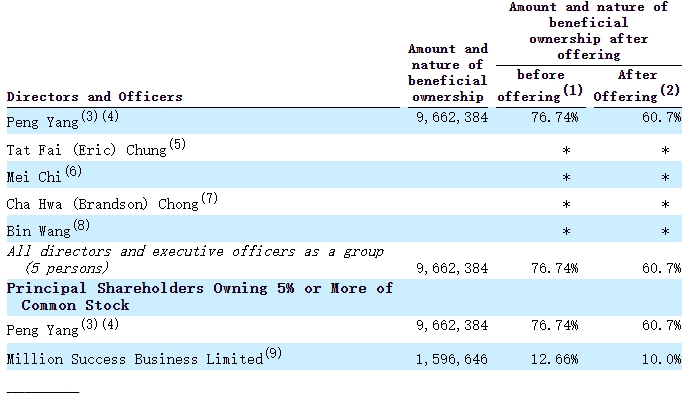Click footnote (9) after Million Success Business Limited
The height and width of the screenshot is (397, 690).
pyautogui.click(x=273, y=353)
